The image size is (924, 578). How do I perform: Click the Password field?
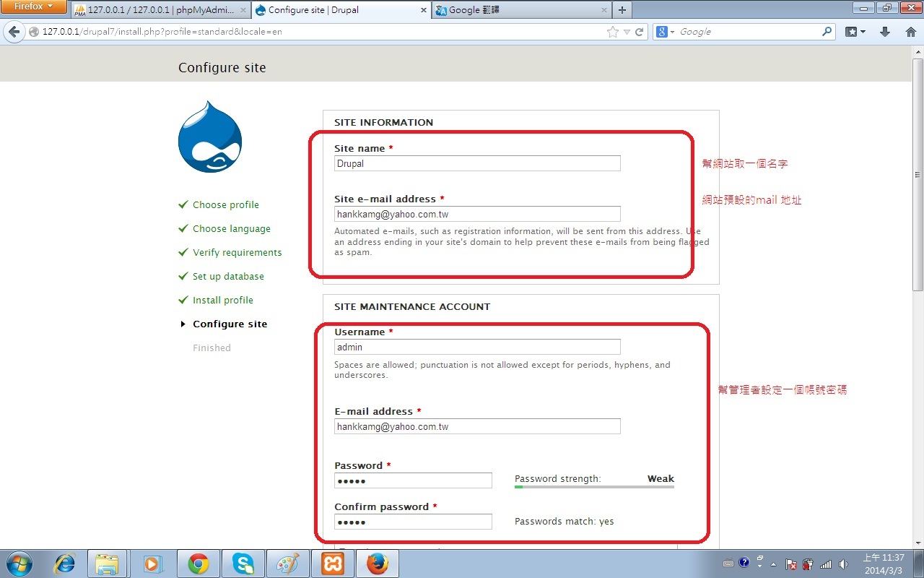413,480
